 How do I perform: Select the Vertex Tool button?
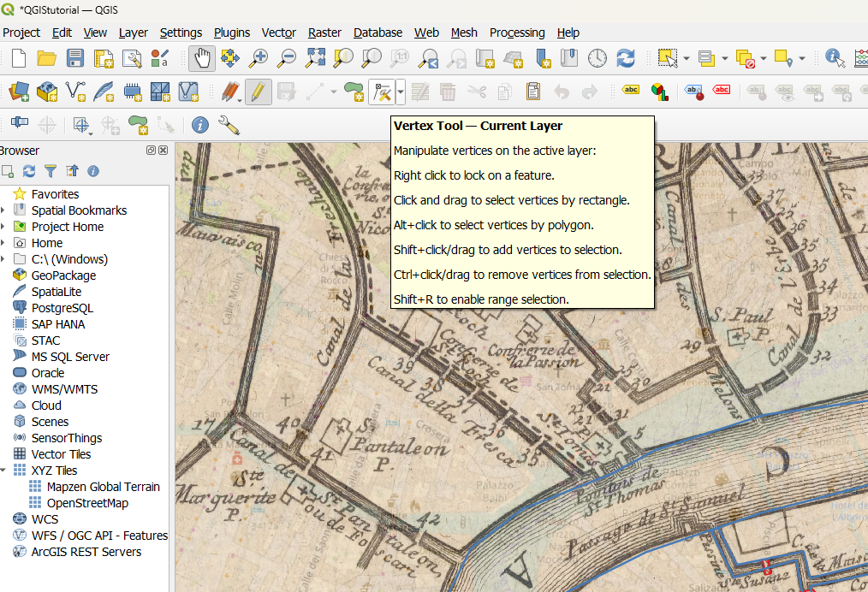(382, 92)
